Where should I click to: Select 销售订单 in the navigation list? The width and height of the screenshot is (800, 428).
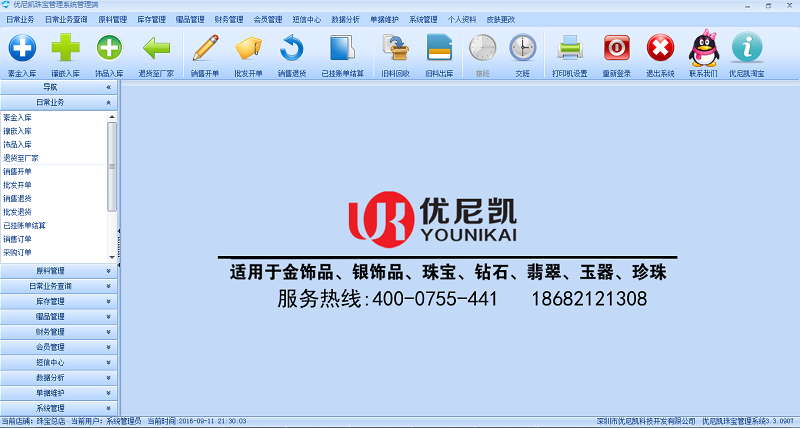pos(17,239)
